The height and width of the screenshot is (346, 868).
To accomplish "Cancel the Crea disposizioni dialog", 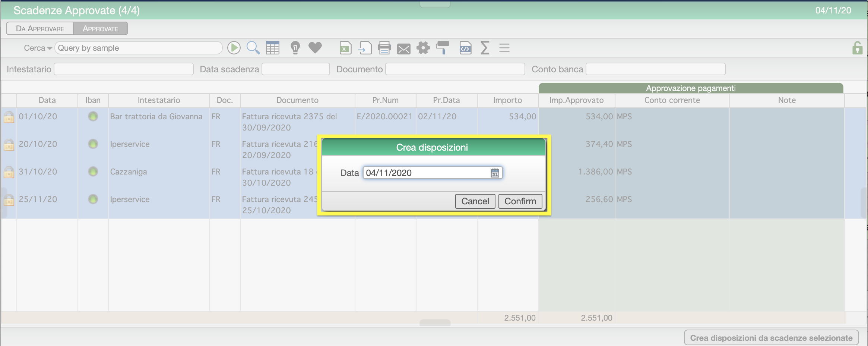I will [x=475, y=201].
